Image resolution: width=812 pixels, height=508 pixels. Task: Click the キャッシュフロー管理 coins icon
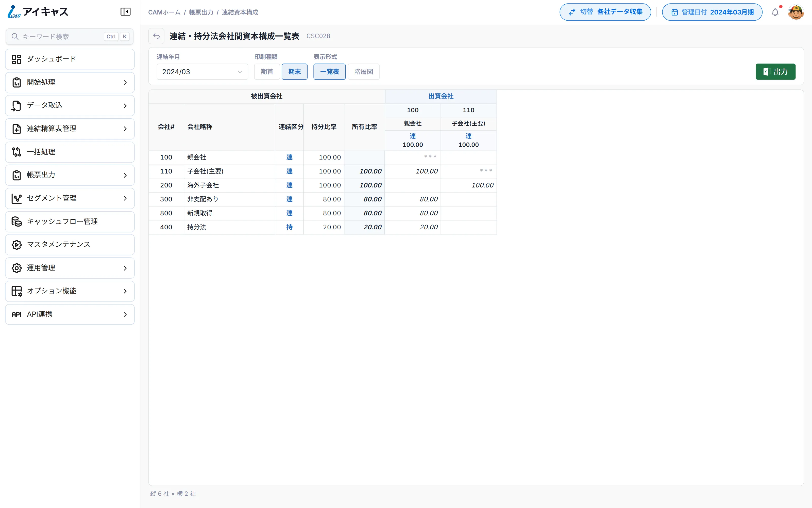(16, 222)
